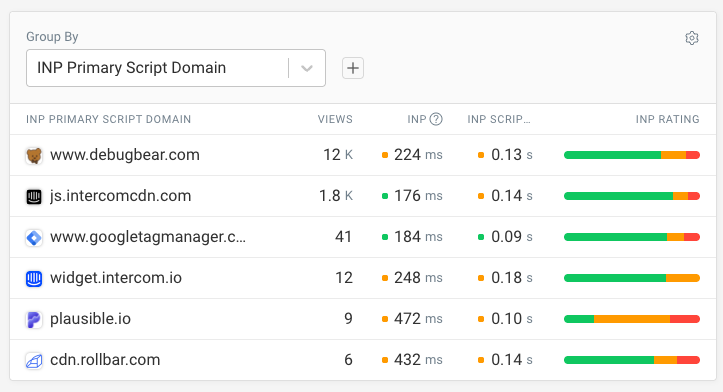Click the Group By label

tap(52, 37)
